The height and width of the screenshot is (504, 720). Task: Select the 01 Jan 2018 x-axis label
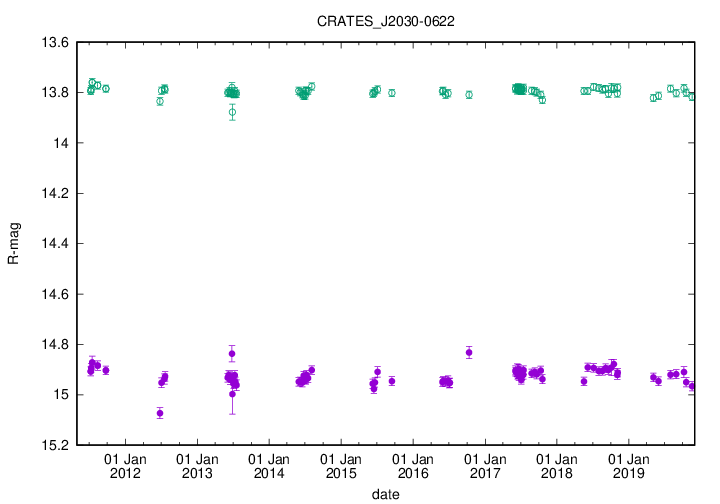coord(557,466)
